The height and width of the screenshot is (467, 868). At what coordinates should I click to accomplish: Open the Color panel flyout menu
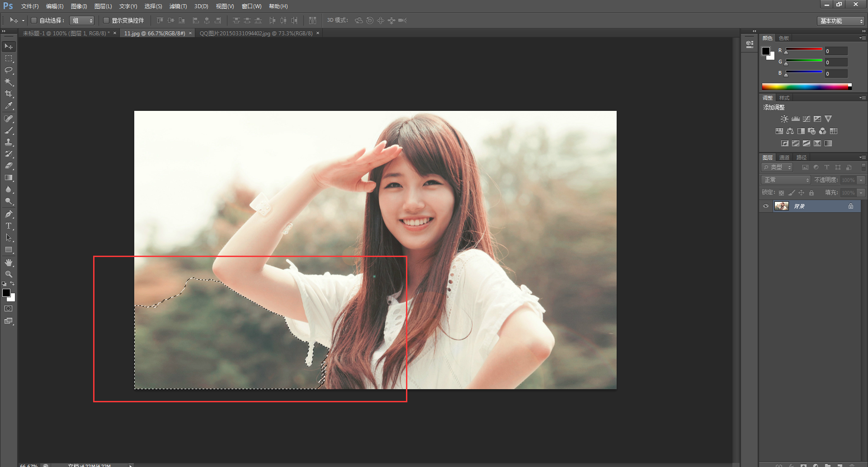862,38
